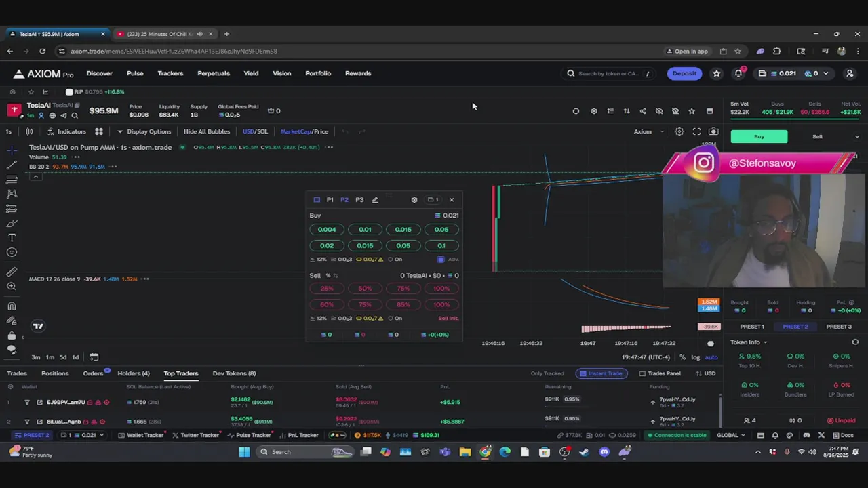Edit presets with pencil icon in popup
Screen dimensions: 868x488
tap(375, 200)
